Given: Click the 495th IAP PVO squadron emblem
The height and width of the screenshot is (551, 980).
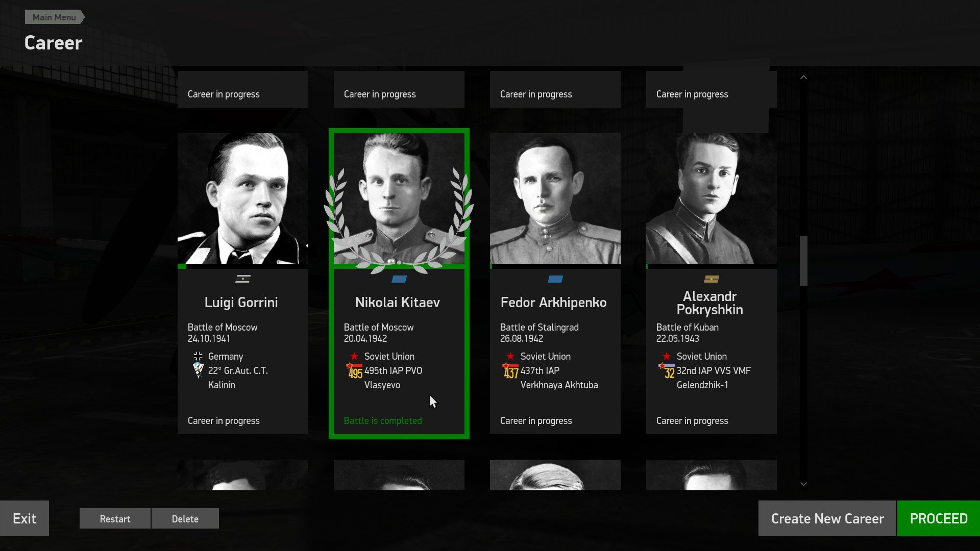Looking at the screenshot, I should pyautogui.click(x=354, y=371).
